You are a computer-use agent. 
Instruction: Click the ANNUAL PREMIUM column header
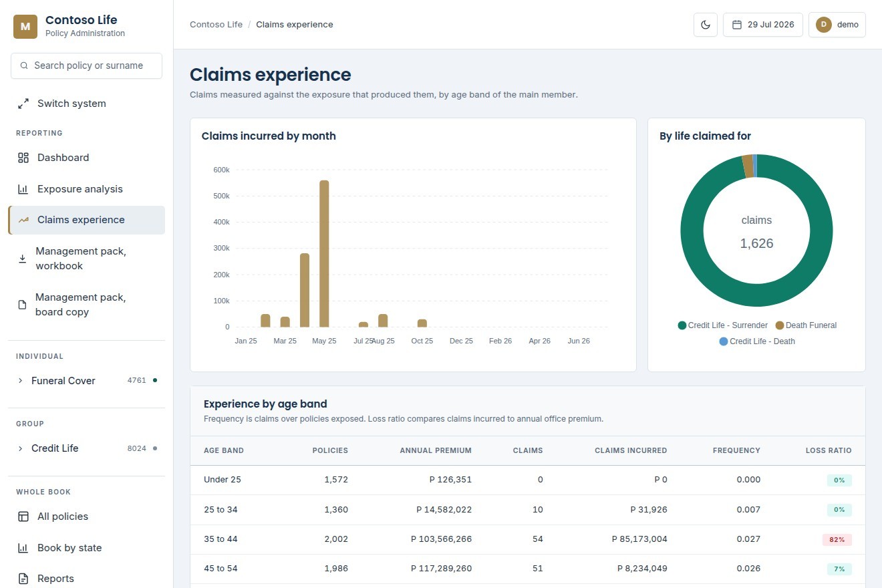[436, 450]
